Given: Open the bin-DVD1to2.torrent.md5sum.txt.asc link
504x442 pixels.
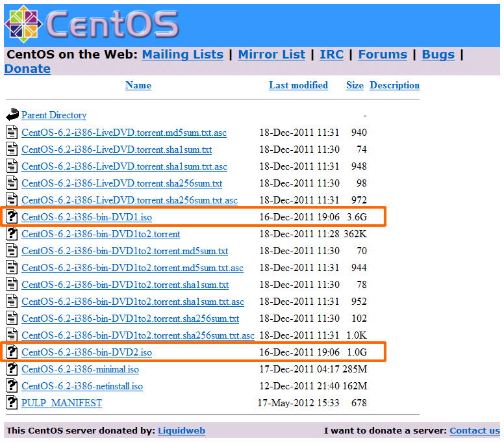Looking at the screenshot, I should [132, 268].
